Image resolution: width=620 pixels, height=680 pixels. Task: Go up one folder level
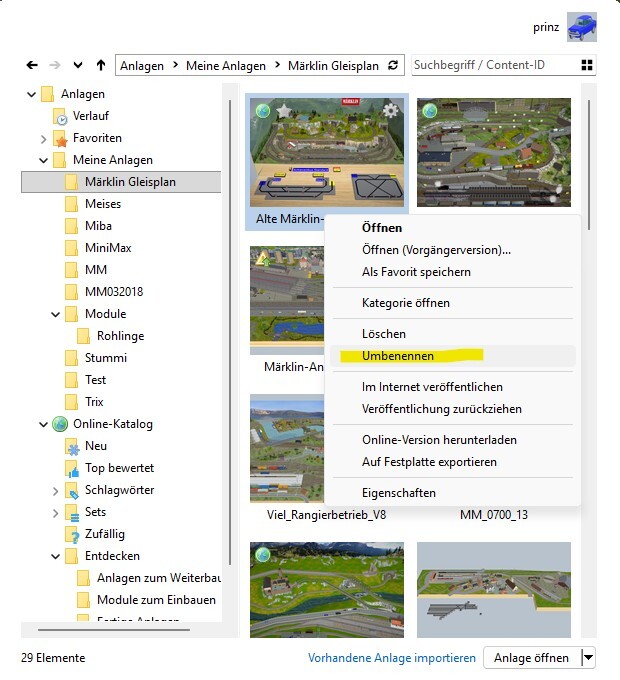(101, 65)
